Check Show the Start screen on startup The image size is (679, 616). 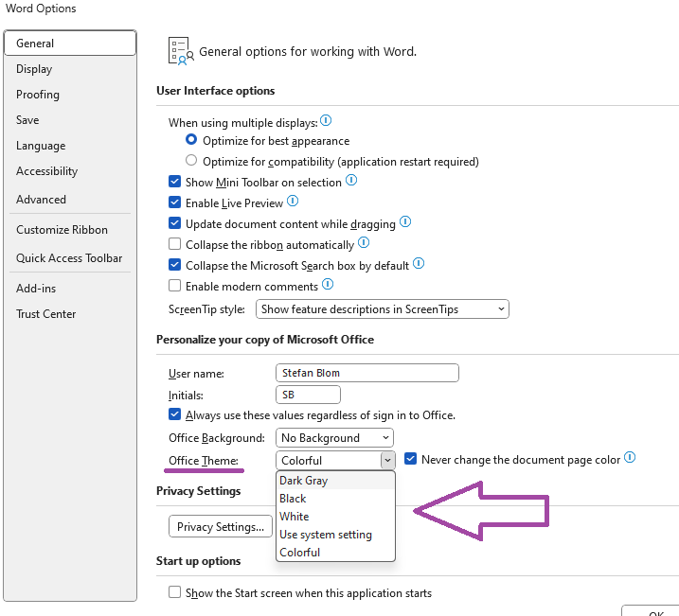coord(174,592)
